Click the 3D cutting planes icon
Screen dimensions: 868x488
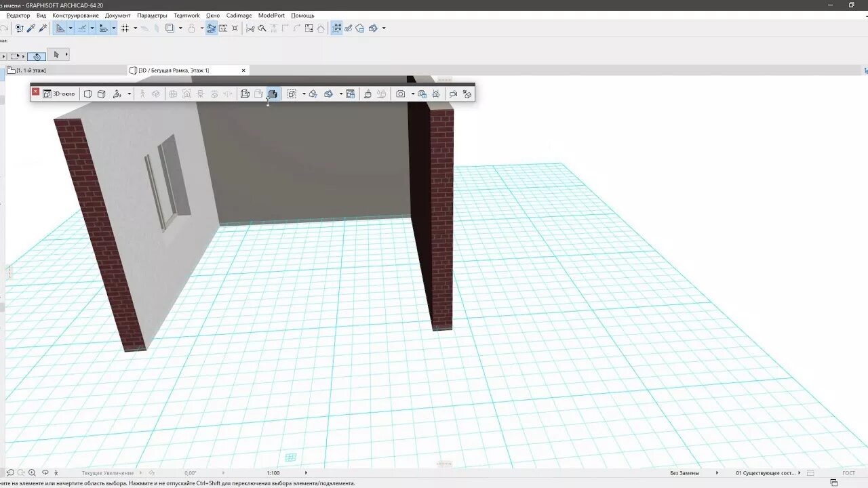coord(313,94)
